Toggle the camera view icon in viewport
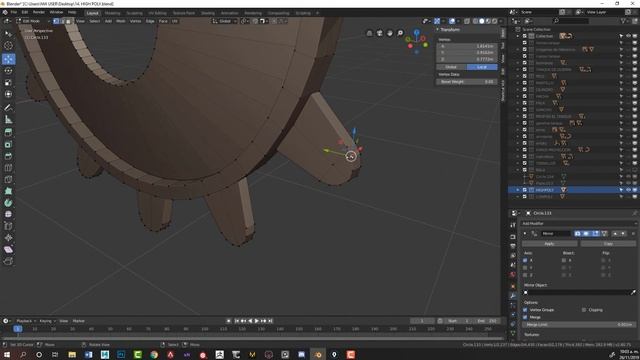The image size is (640, 360). (x=380, y=33)
